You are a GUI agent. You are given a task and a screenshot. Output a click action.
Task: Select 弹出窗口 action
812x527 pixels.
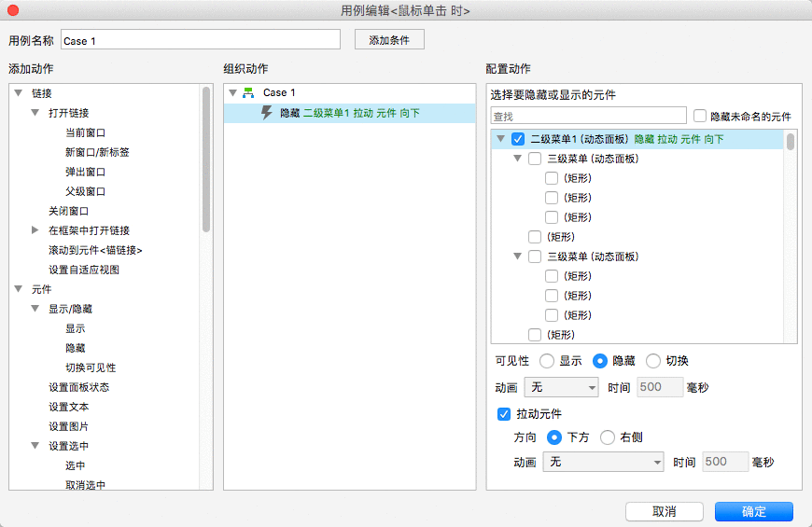click(86, 172)
